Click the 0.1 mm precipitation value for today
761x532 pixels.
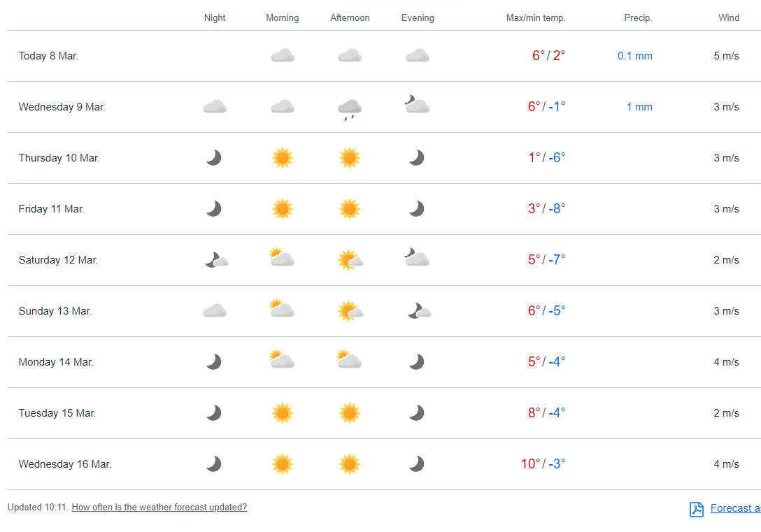pos(635,56)
